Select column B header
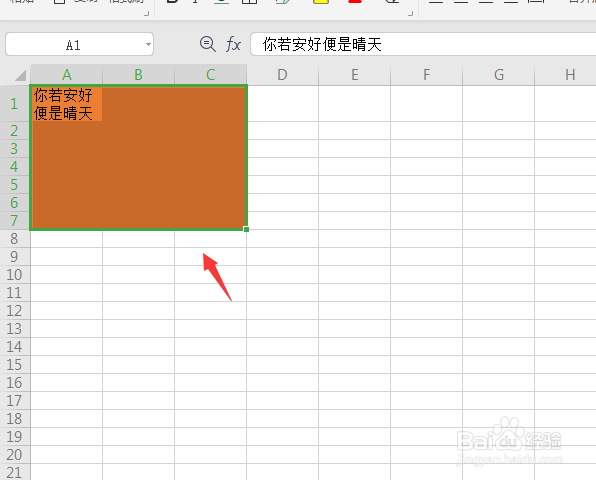Image resolution: width=596 pixels, height=480 pixels. tap(138, 75)
